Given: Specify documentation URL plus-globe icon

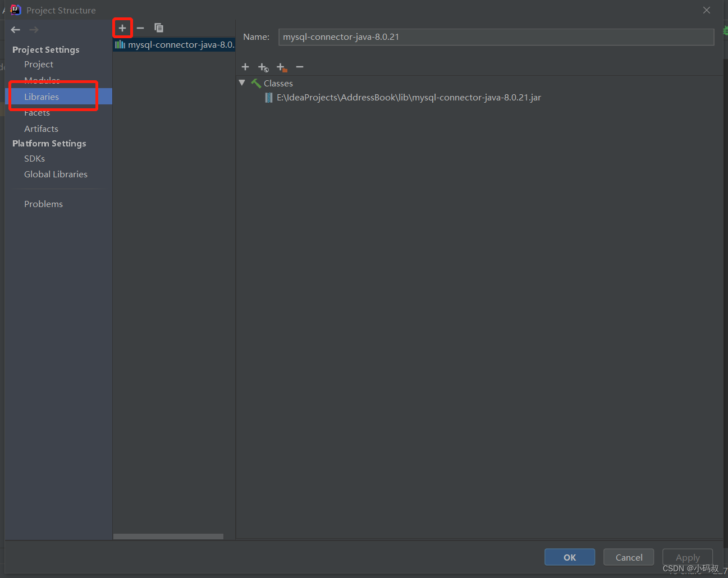Looking at the screenshot, I should 263,67.
